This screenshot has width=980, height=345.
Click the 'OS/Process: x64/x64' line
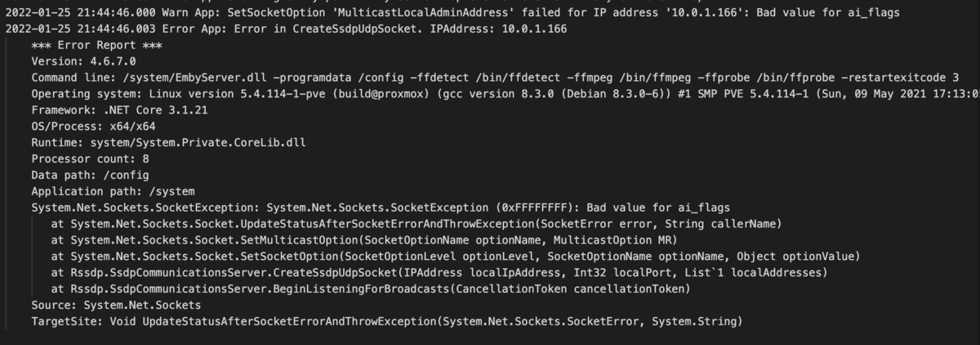pyautogui.click(x=93, y=127)
